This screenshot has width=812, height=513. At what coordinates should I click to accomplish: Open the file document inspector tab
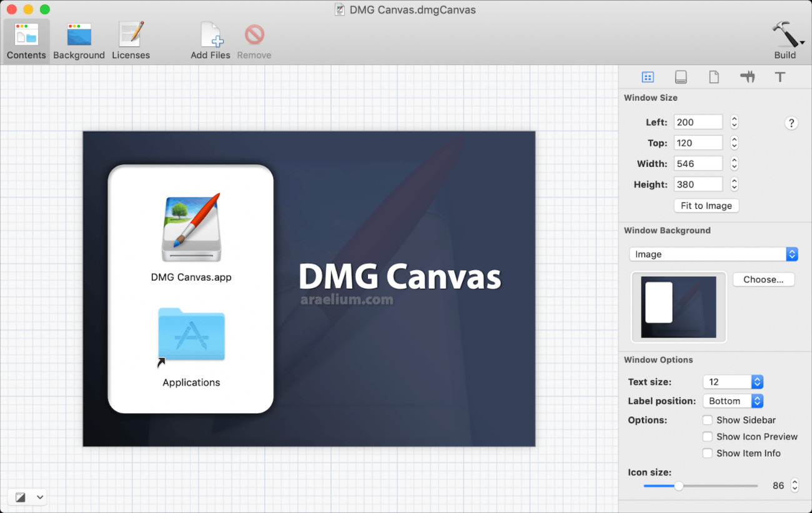[x=714, y=77]
